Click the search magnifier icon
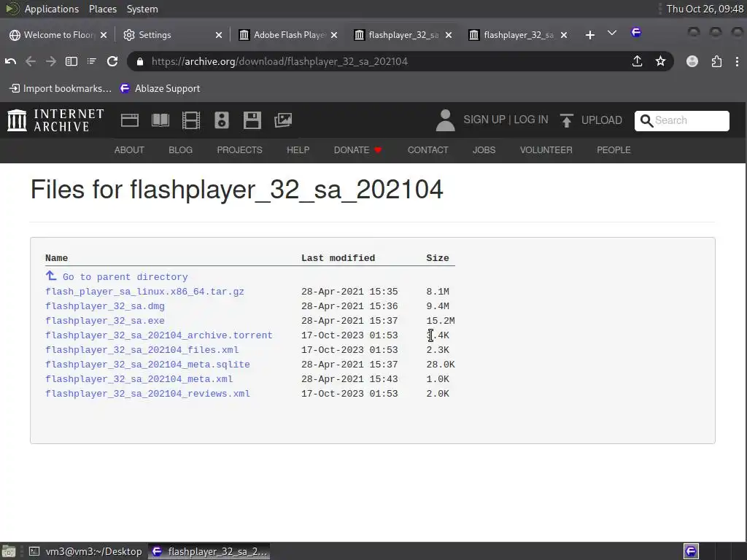This screenshot has width=747, height=560. coord(646,120)
